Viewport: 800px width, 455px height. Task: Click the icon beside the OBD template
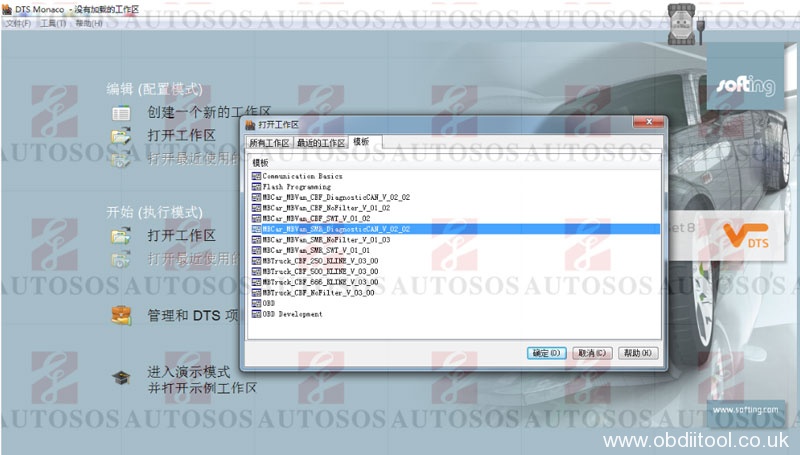coord(256,303)
